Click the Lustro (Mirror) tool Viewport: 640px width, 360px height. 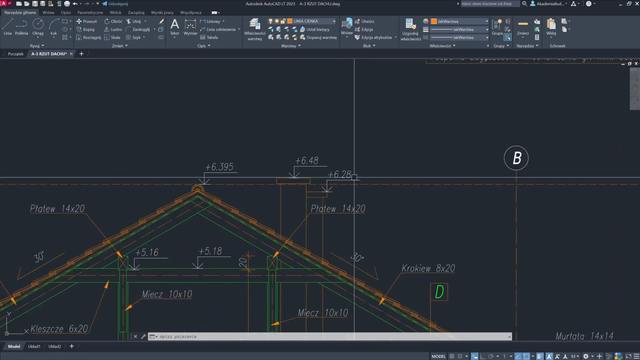(x=113, y=29)
